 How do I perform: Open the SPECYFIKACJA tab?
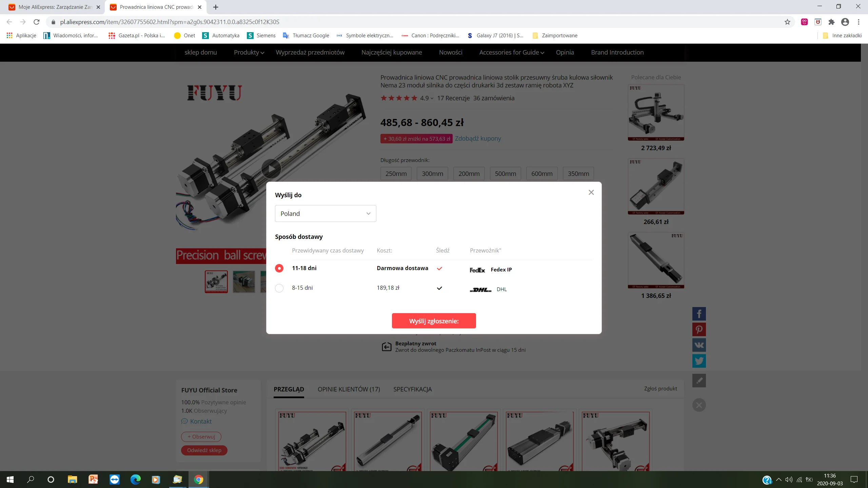pyautogui.click(x=412, y=389)
